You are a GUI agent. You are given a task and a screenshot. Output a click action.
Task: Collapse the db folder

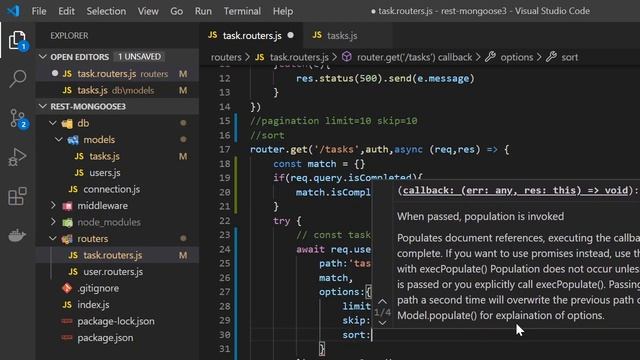(x=53, y=123)
